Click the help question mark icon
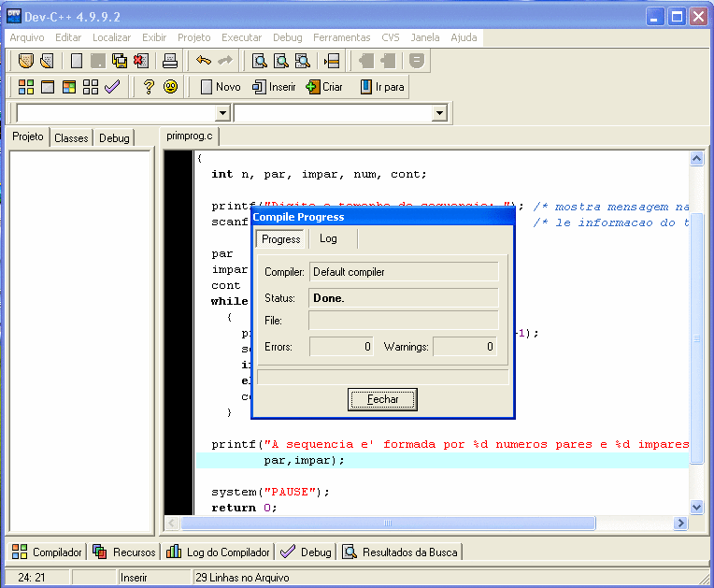The image size is (714, 588). point(148,87)
